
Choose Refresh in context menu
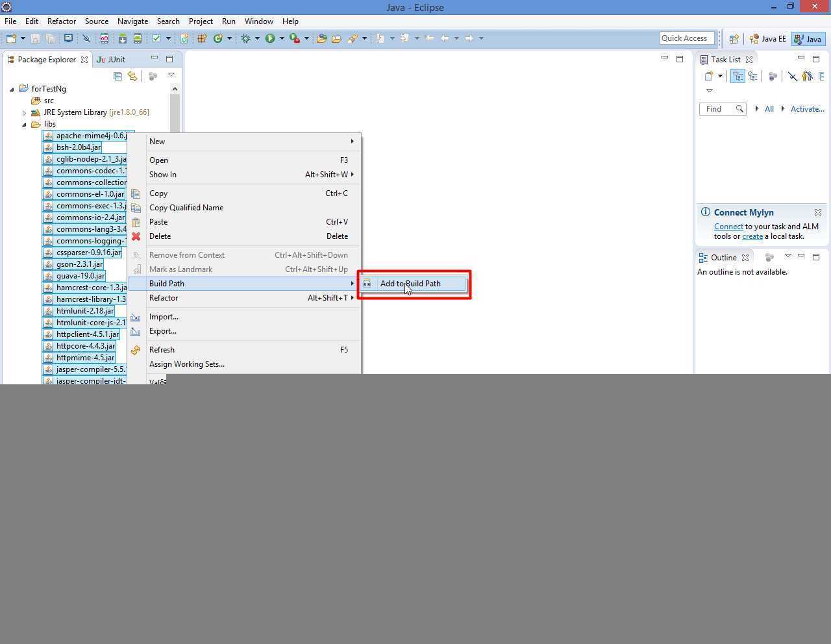coord(245,350)
